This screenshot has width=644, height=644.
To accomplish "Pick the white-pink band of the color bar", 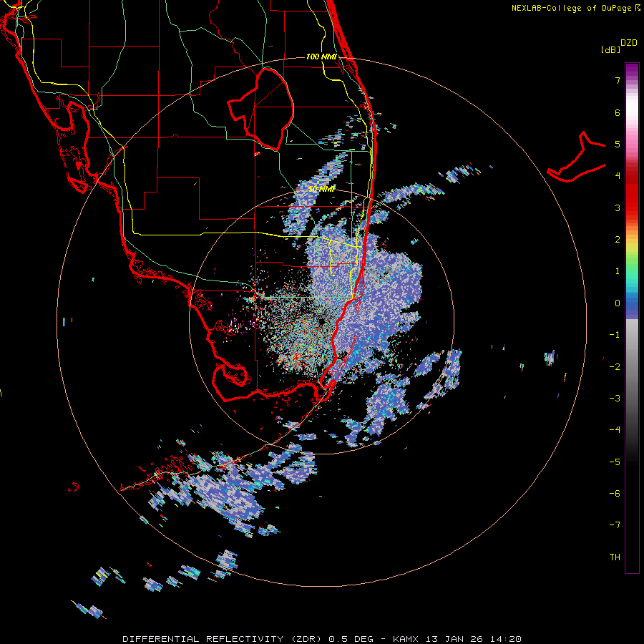I will 632,117.
